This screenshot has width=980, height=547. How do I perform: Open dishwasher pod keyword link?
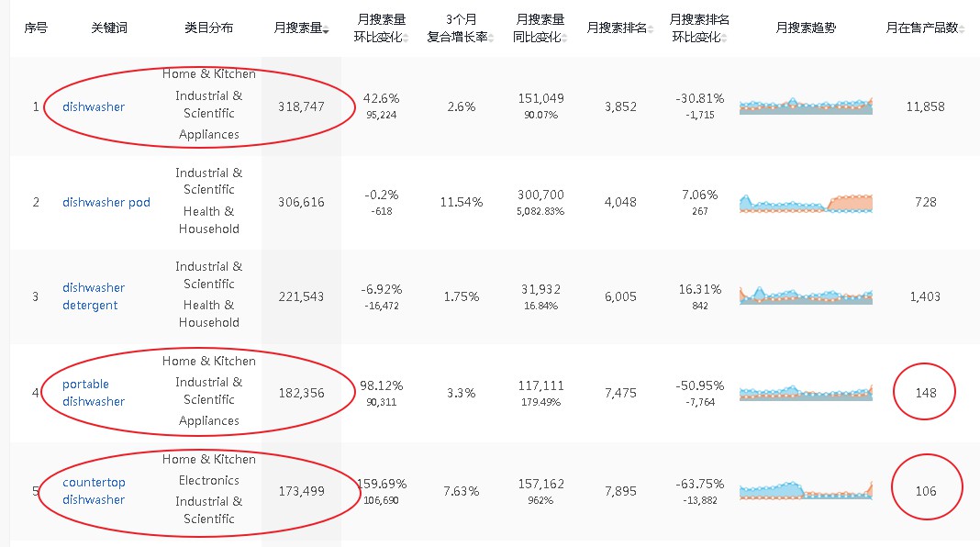pos(106,203)
